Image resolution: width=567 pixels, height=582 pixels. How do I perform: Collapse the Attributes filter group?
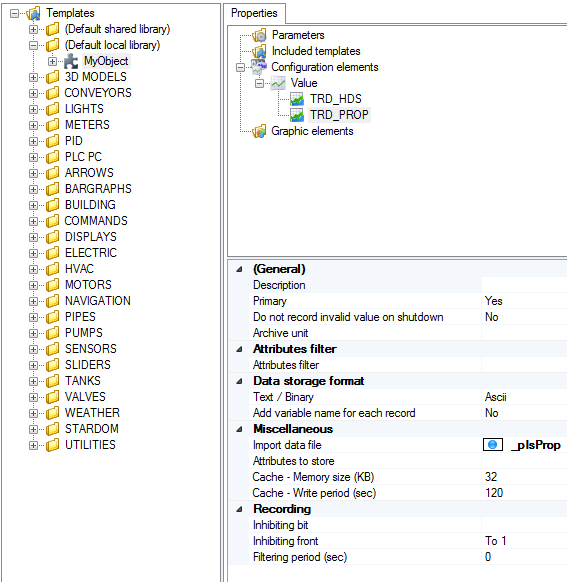tap(239, 349)
